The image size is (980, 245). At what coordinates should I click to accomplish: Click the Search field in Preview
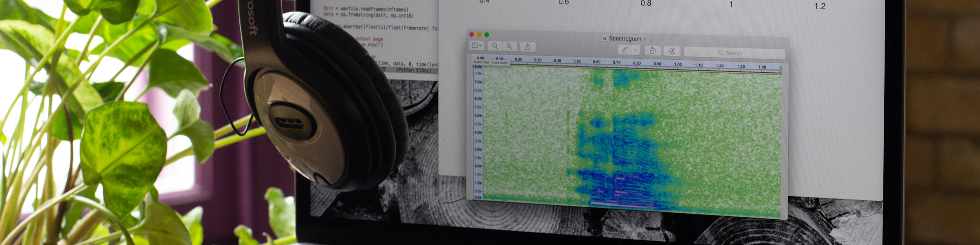coord(735,53)
